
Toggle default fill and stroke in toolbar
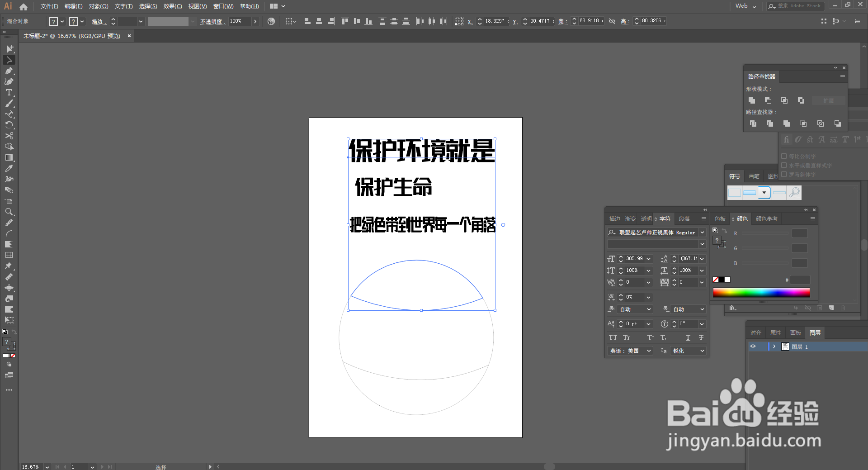tap(5, 332)
